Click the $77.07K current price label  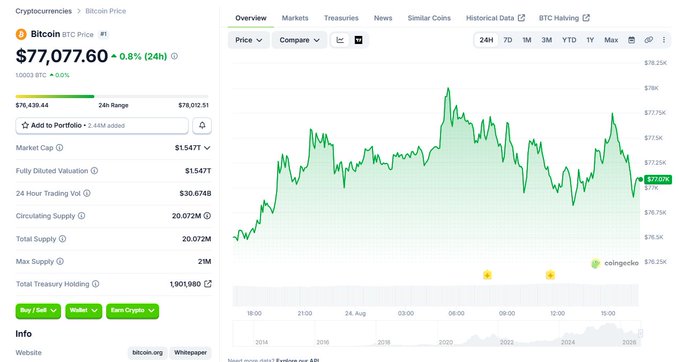(x=658, y=179)
